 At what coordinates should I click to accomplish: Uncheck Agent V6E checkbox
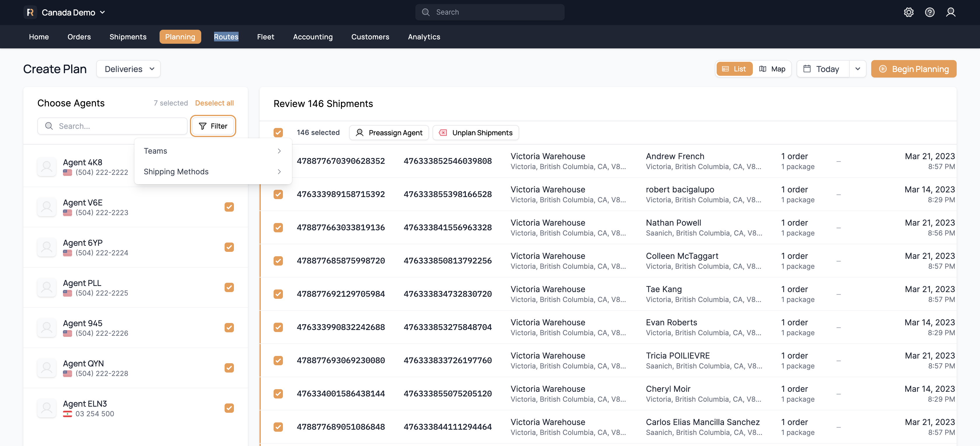click(x=229, y=207)
